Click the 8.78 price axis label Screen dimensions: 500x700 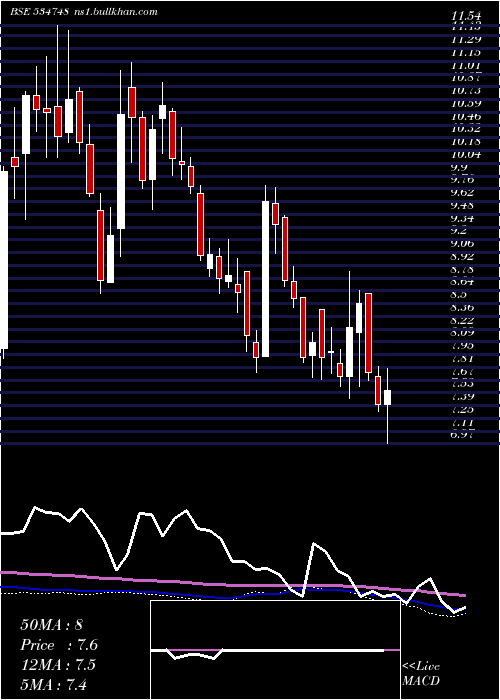[462, 270]
